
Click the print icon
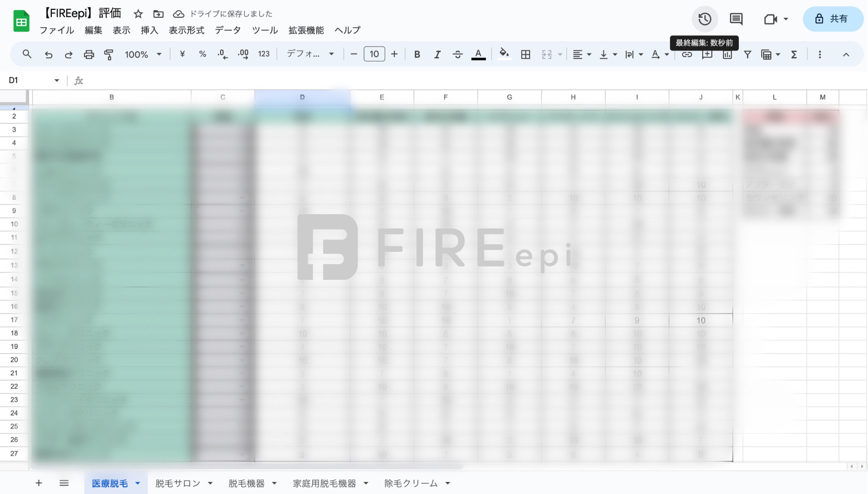point(89,54)
